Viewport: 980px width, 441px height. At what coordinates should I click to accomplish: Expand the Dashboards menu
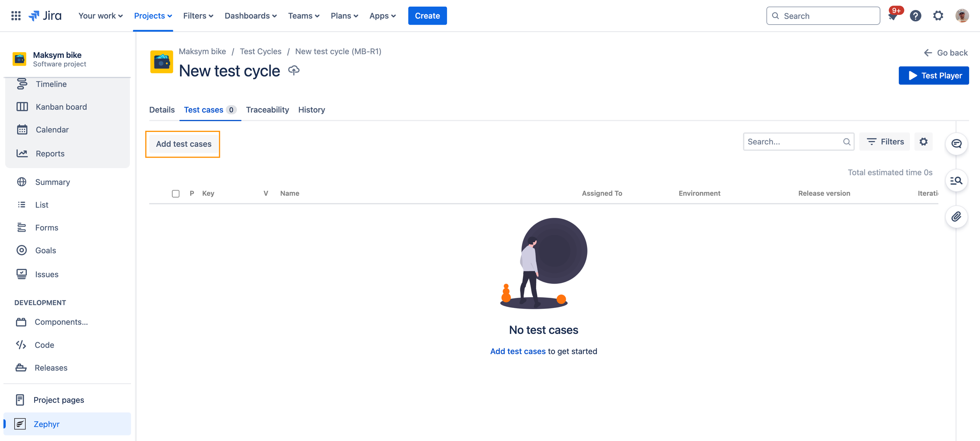[x=250, y=16]
